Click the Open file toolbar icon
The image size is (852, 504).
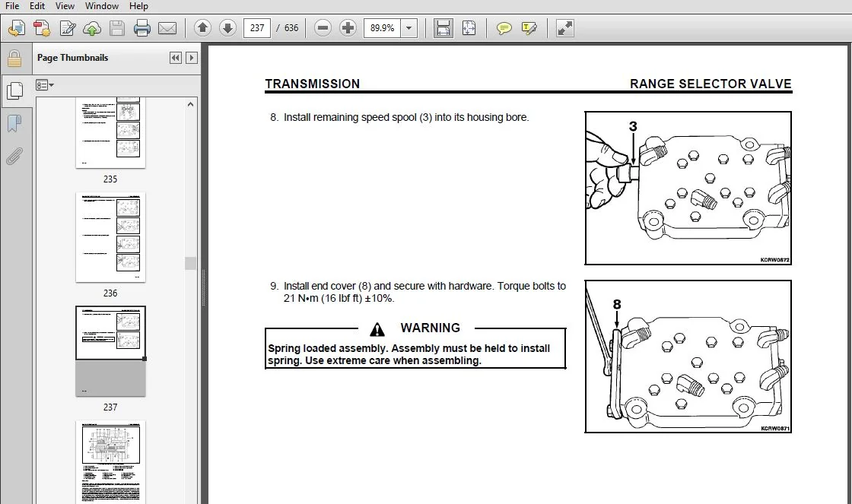(16, 27)
